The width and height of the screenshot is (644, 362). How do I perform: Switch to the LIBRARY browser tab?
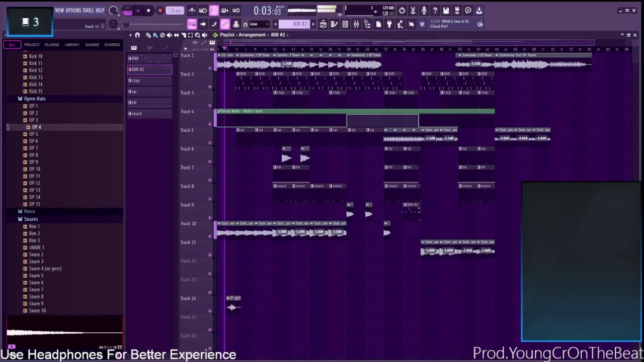click(x=72, y=45)
